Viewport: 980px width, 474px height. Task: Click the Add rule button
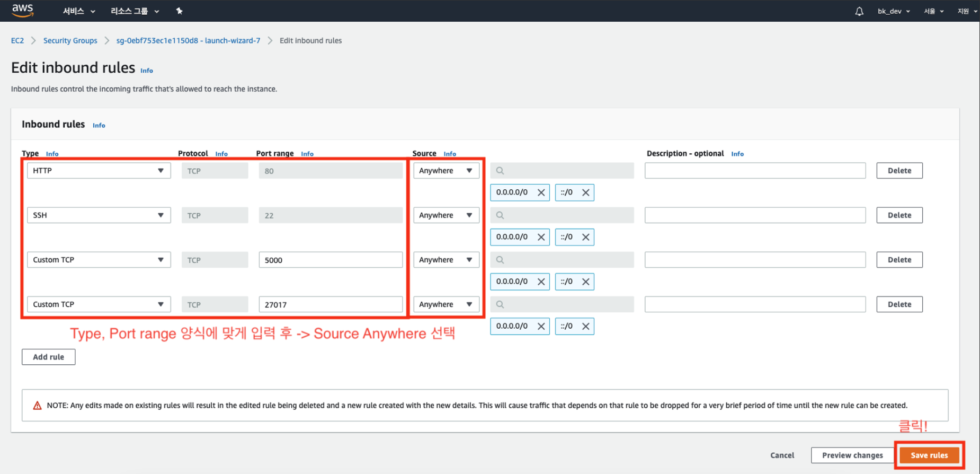(x=48, y=357)
